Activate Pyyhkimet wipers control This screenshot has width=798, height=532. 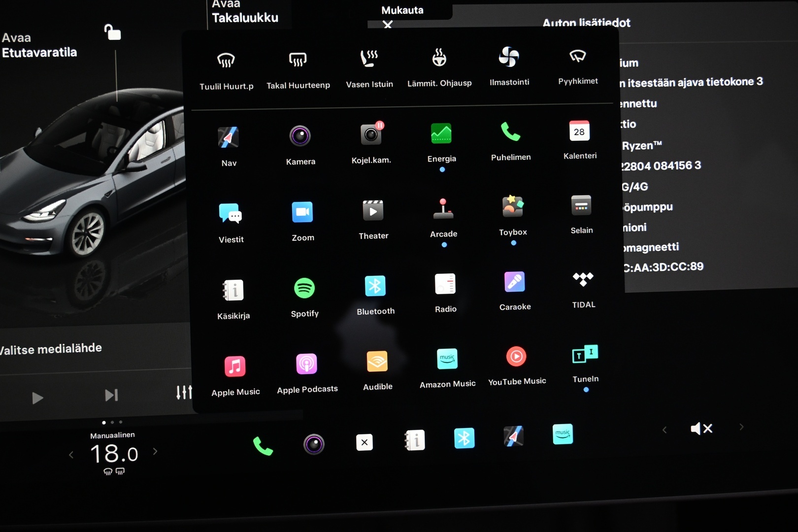[578, 66]
